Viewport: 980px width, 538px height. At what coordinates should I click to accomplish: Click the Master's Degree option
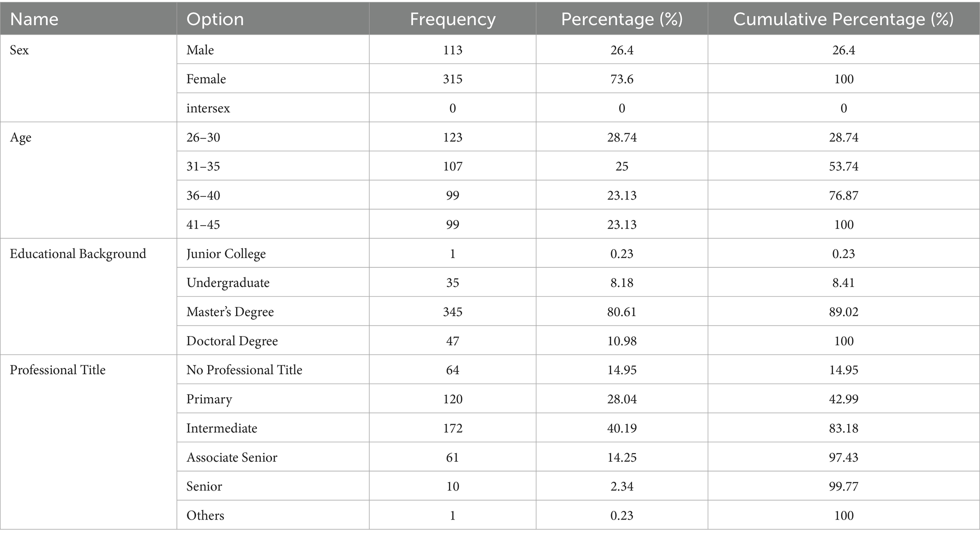tap(230, 312)
